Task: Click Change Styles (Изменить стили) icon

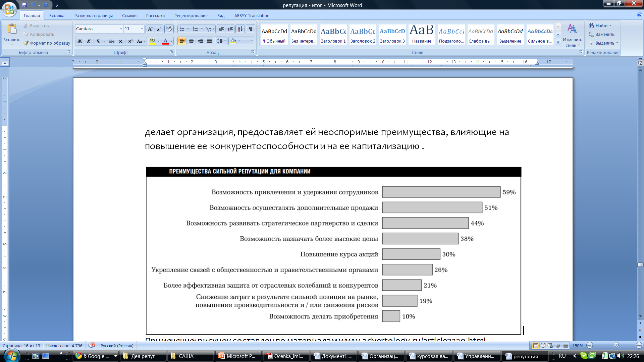Action: point(572,35)
